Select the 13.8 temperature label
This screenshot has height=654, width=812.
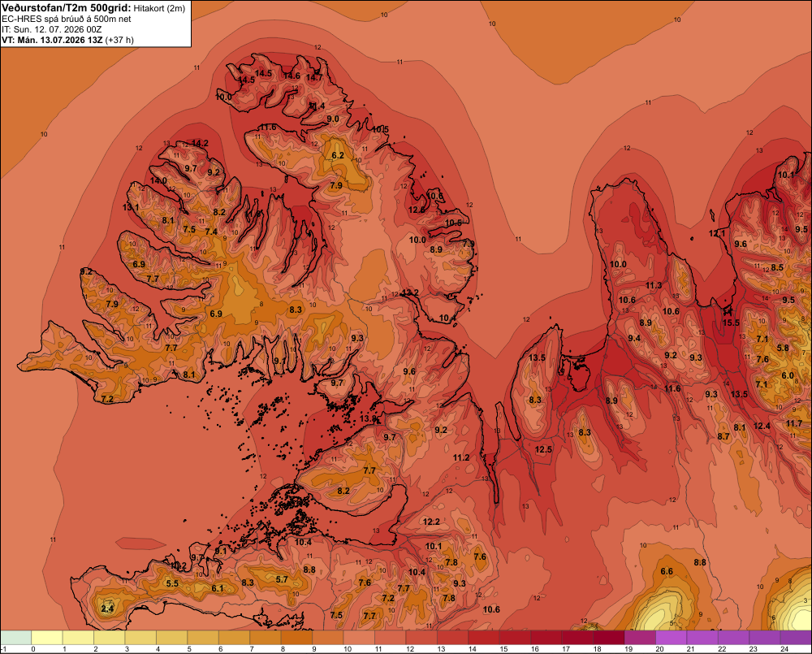368,418
